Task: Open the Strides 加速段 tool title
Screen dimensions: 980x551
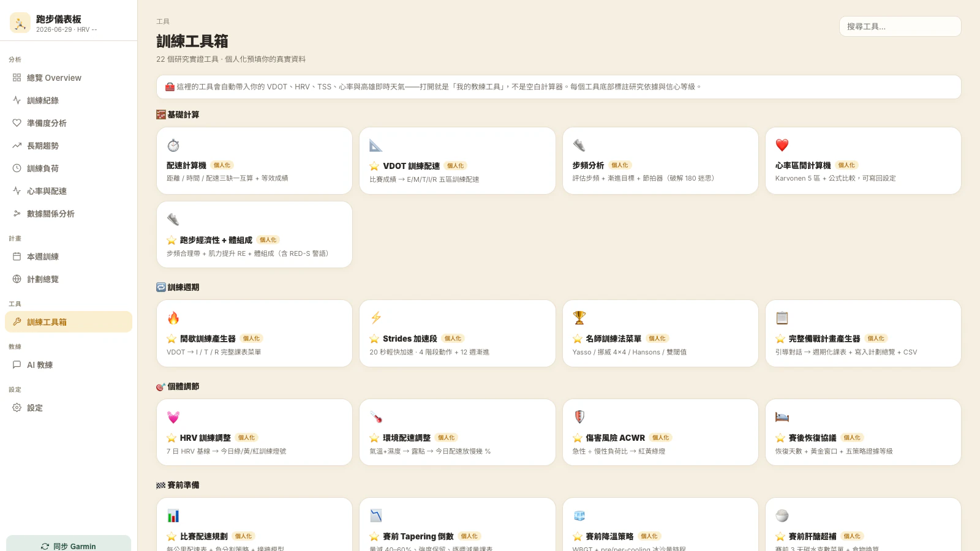Action: pyautogui.click(x=410, y=339)
